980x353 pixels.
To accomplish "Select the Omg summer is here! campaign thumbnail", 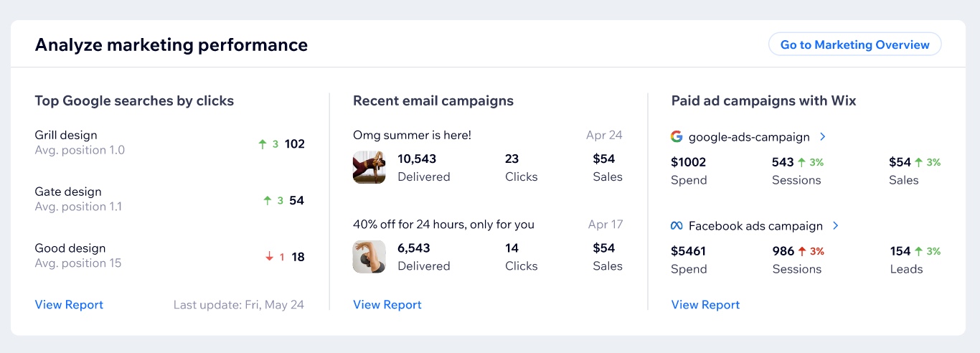I will pos(369,167).
